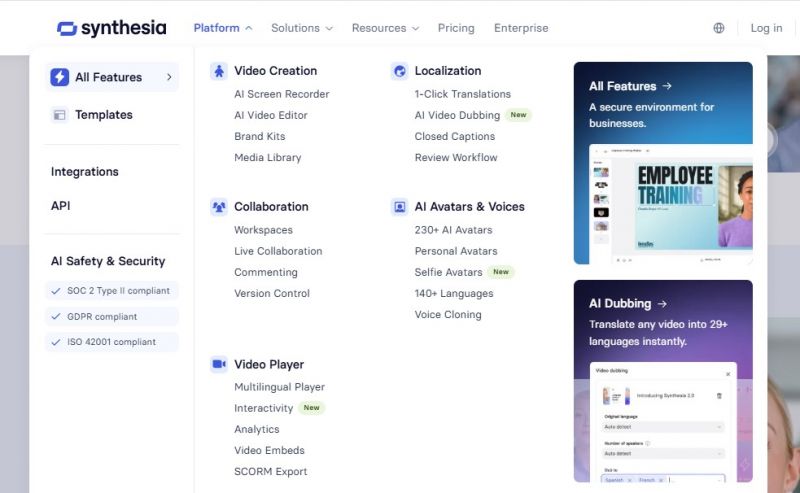Expand the Resources dropdown

point(385,28)
